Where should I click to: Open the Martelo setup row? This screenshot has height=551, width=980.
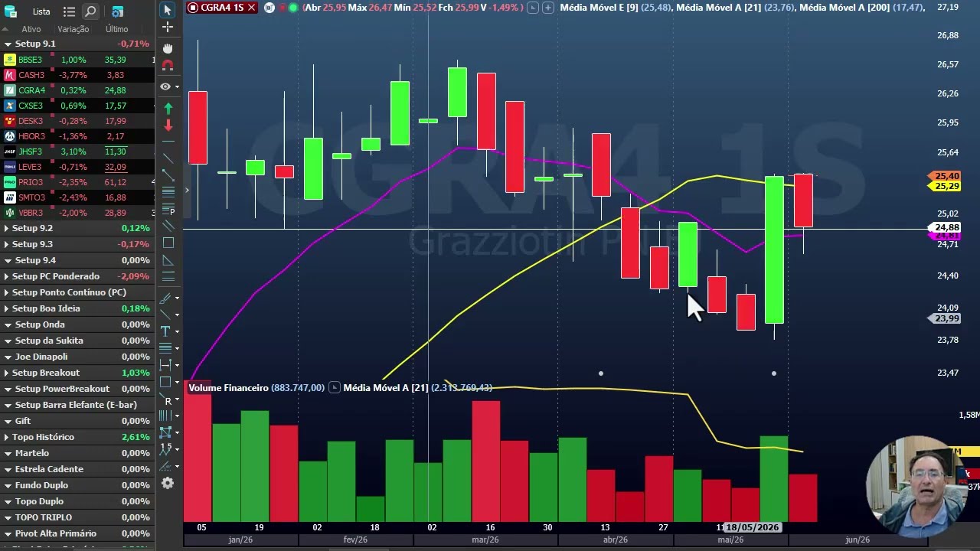coord(77,453)
